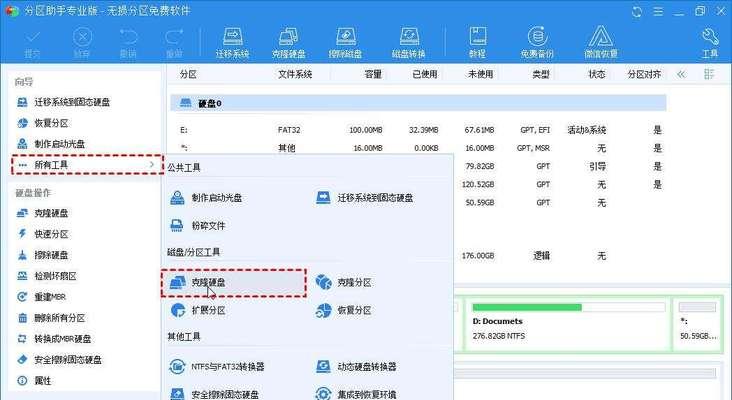Image resolution: width=732 pixels, height=400 pixels.
Task: Click the 撤销 undo toolbar icon
Action: point(128,43)
